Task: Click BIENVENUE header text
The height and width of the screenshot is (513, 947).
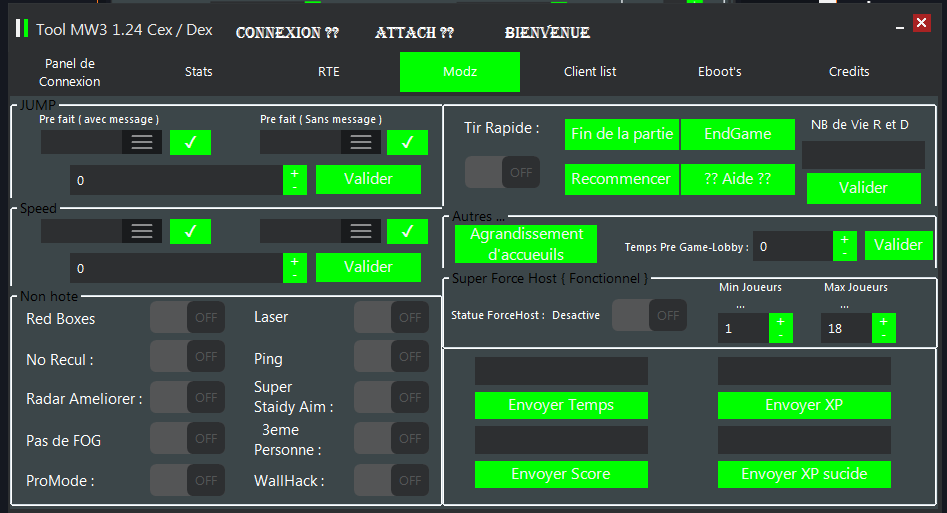Action: tap(547, 33)
